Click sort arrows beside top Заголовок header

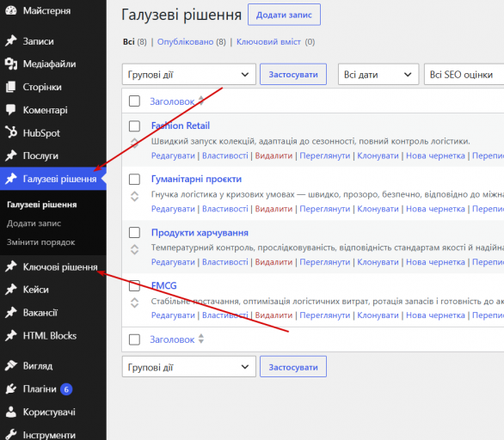pyautogui.click(x=201, y=101)
